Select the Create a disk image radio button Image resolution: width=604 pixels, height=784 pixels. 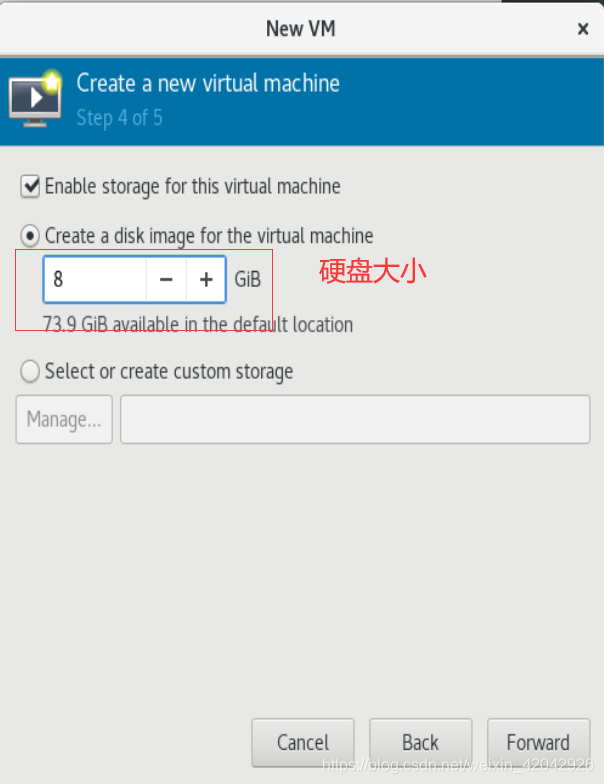[30, 236]
